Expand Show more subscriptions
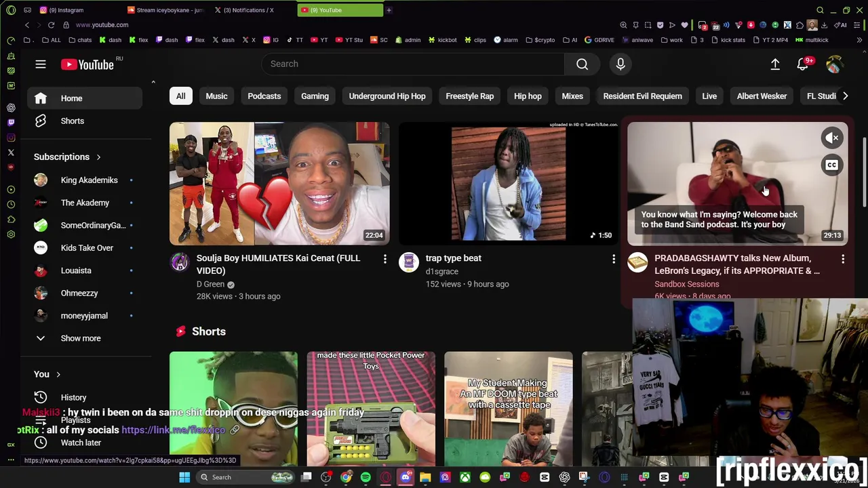This screenshot has height=488, width=868. 85,338
